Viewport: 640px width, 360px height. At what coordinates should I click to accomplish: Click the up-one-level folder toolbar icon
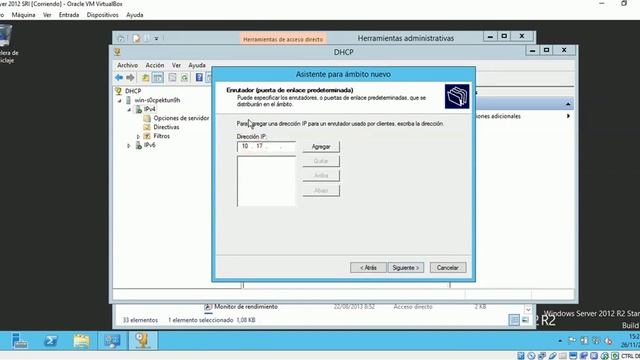(145, 78)
